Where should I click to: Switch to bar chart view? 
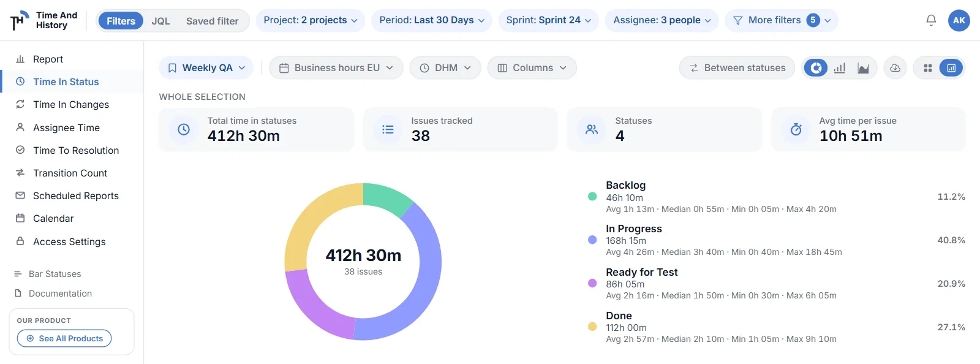[x=840, y=68]
